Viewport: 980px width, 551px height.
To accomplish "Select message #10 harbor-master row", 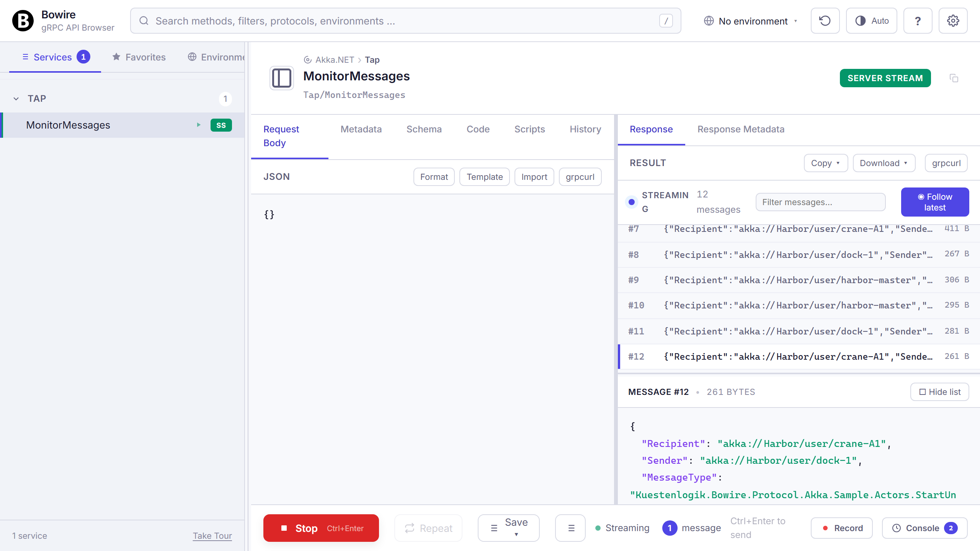I will 799,305.
